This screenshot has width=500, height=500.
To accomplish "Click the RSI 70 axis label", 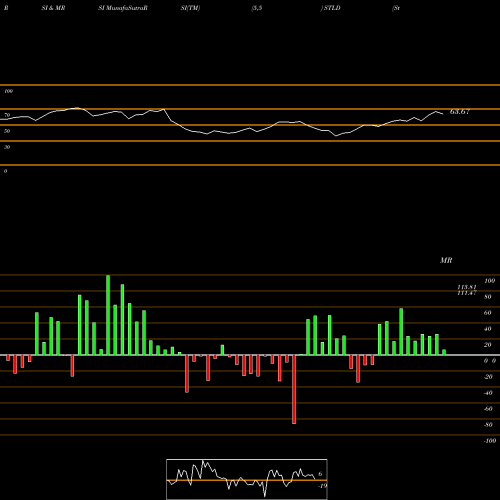I will 7,115.
